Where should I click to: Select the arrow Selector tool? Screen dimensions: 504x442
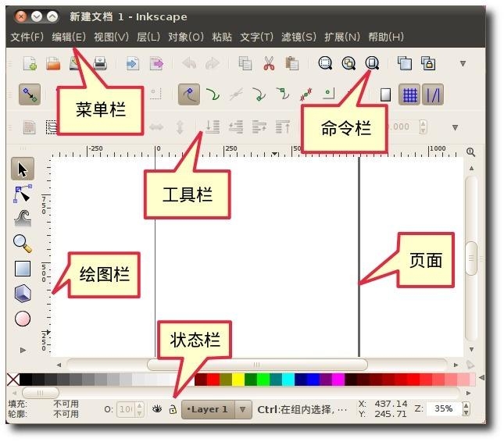click(23, 169)
